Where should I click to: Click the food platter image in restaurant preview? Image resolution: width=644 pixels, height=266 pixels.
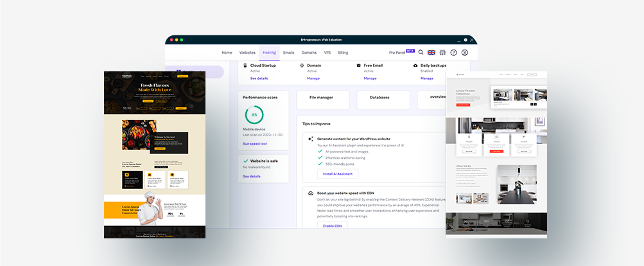pos(139,134)
